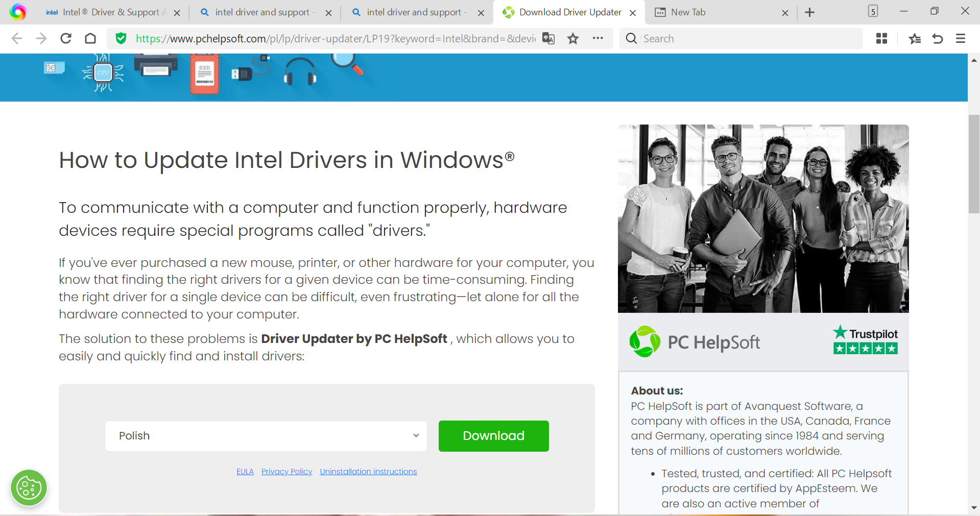Click the vertical scrollbar thumb
Image resolution: width=980 pixels, height=516 pixels.
(x=974, y=164)
